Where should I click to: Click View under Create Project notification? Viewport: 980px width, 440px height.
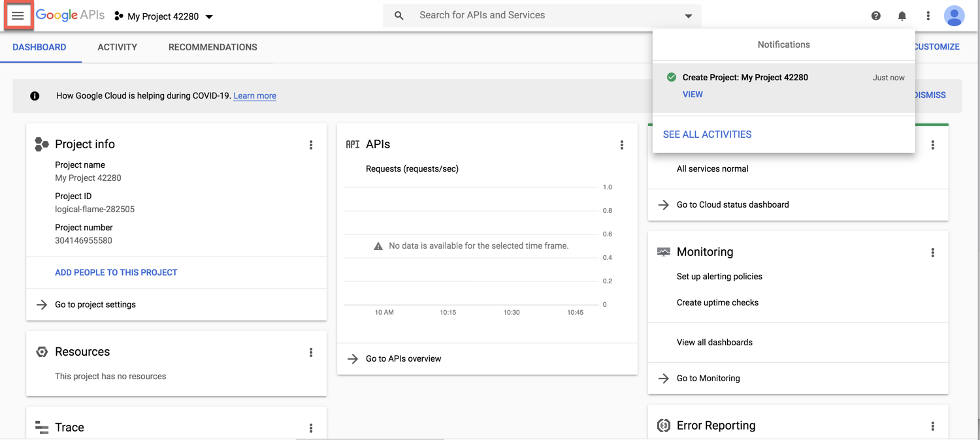tap(693, 95)
